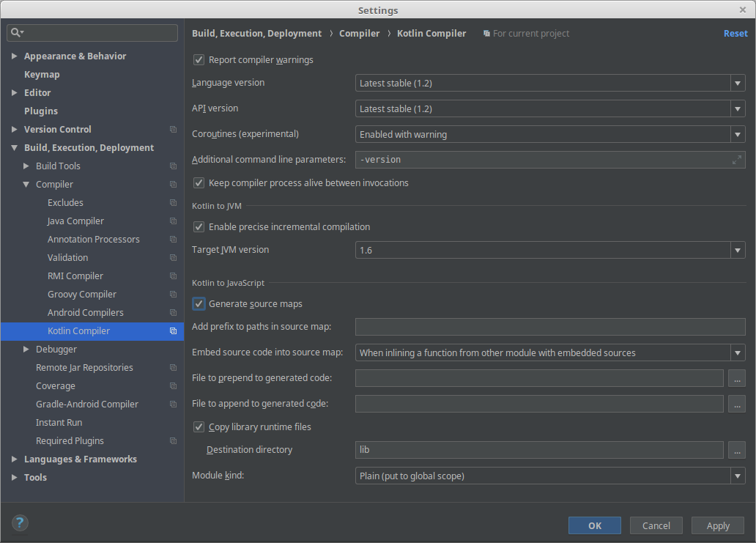The height and width of the screenshot is (543, 756).
Task: Click project-level icon beside RMI Compiler
Action: point(173,276)
